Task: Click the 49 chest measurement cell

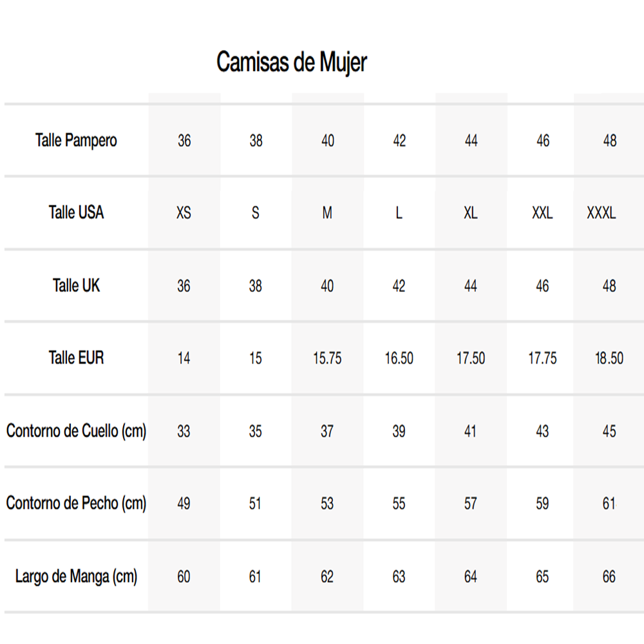Action: pos(184,504)
